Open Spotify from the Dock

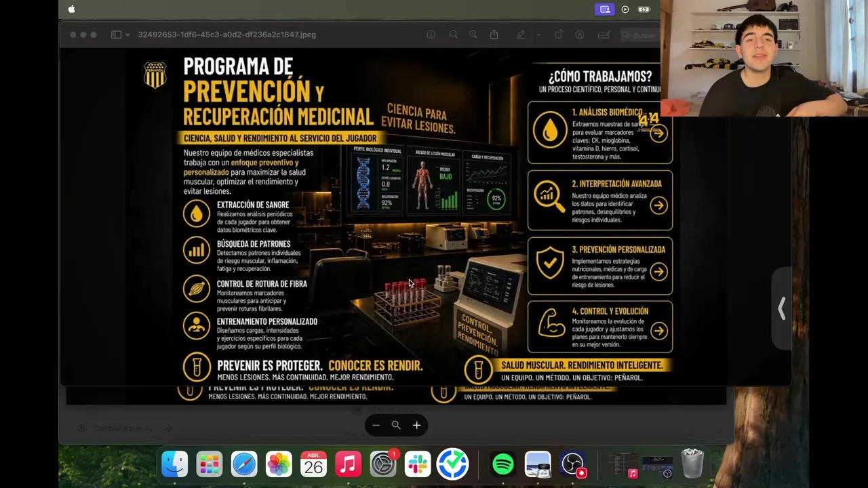503,464
